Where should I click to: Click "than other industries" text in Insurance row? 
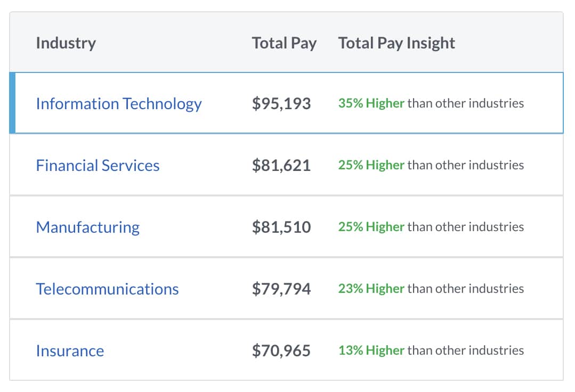465,350
